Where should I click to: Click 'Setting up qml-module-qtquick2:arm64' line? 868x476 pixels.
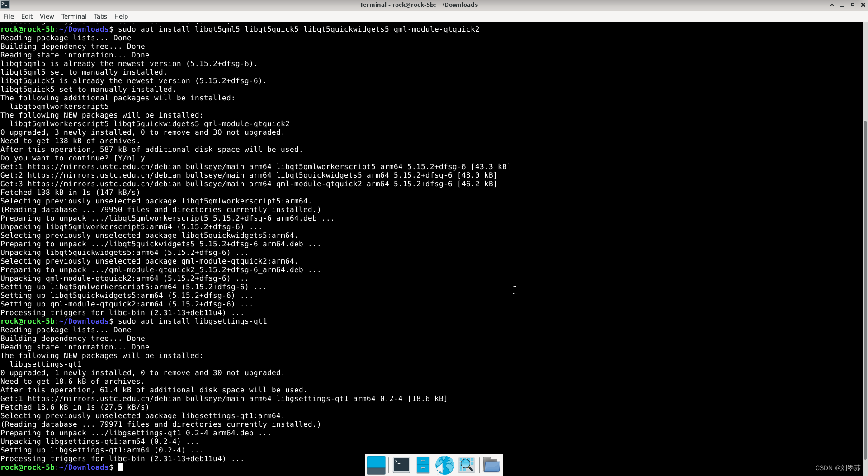pos(127,304)
